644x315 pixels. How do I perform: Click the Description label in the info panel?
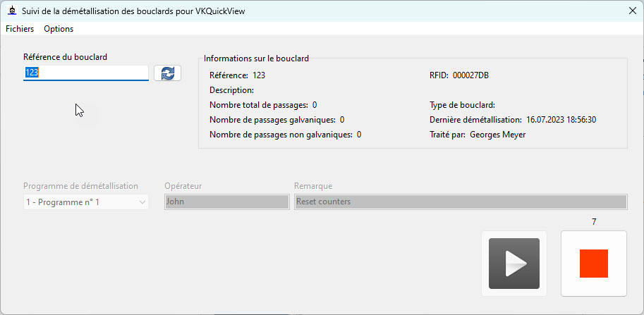[231, 90]
